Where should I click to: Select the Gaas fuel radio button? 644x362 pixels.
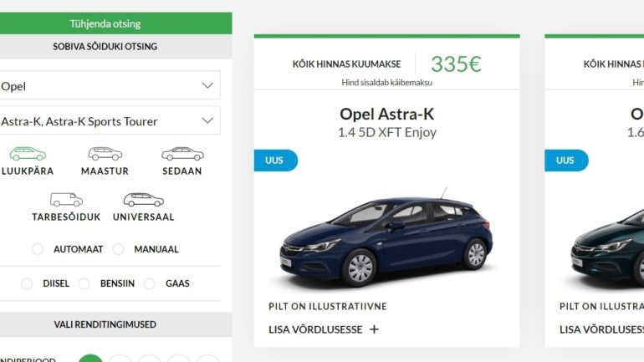coord(150,283)
